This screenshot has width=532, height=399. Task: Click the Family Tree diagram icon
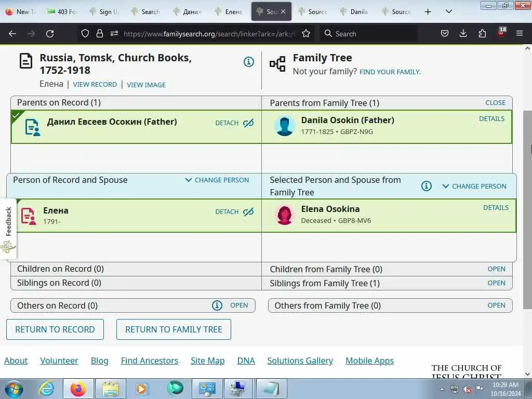(x=277, y=64)
